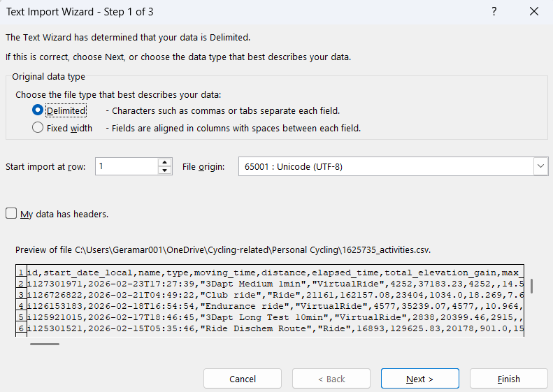
Task: Click the Finish button
Action: 508,379
